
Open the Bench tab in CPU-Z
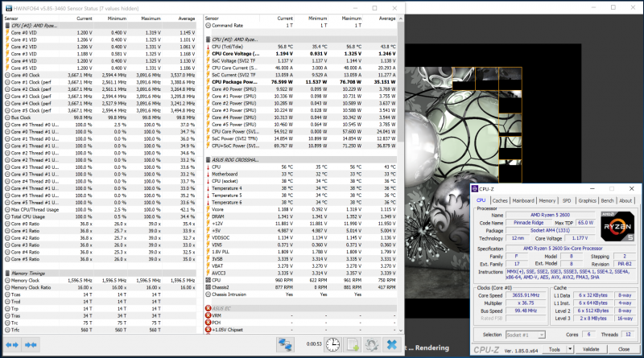[608, 200]
